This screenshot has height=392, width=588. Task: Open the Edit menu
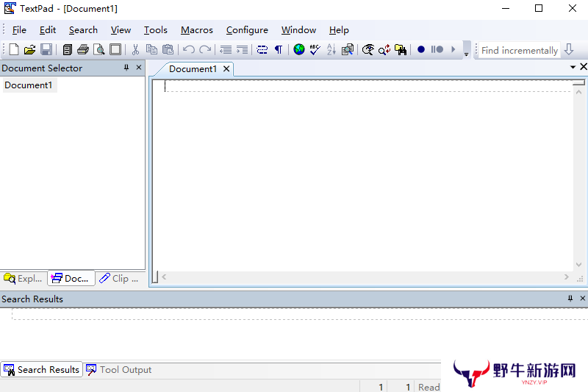48,30
